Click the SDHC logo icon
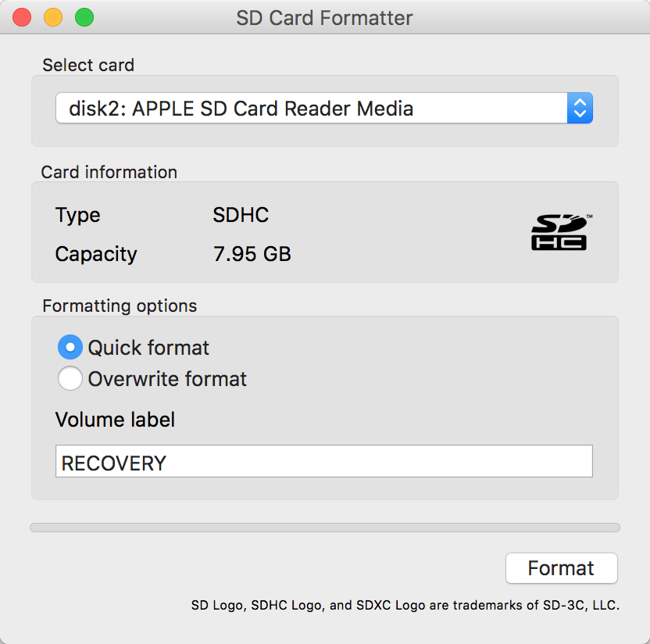The image size is (650, 644). point(559,232)
